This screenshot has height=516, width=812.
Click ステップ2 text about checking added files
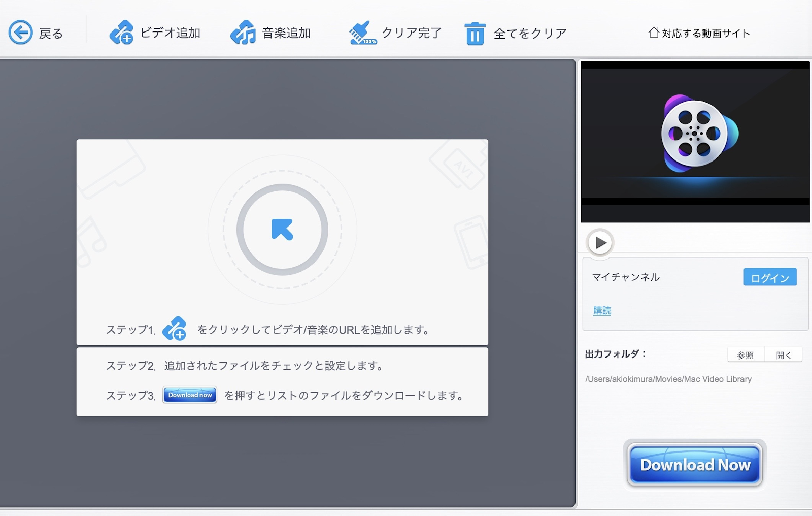click(x=244, y=366)
